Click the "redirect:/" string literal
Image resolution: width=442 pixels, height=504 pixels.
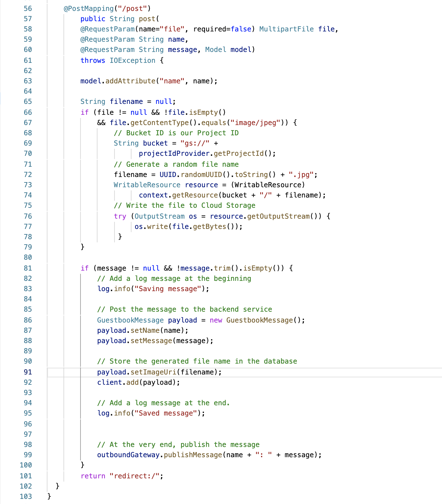(x=135, y=476)
